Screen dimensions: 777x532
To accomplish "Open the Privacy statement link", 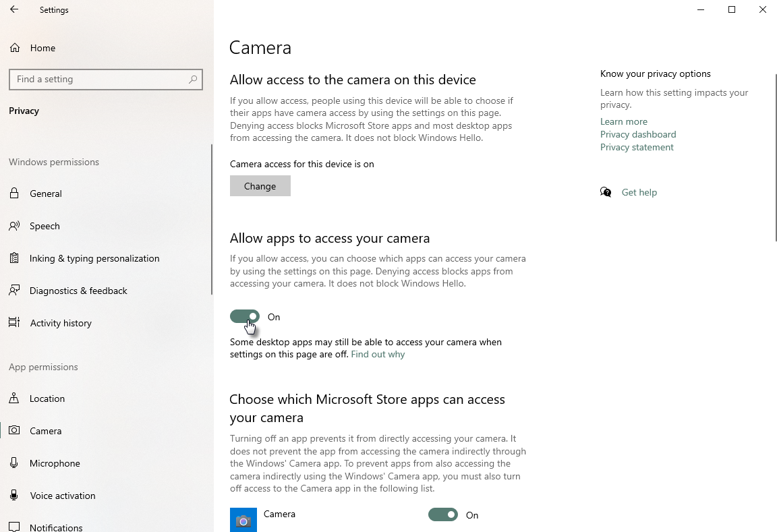I will point(637,147).
